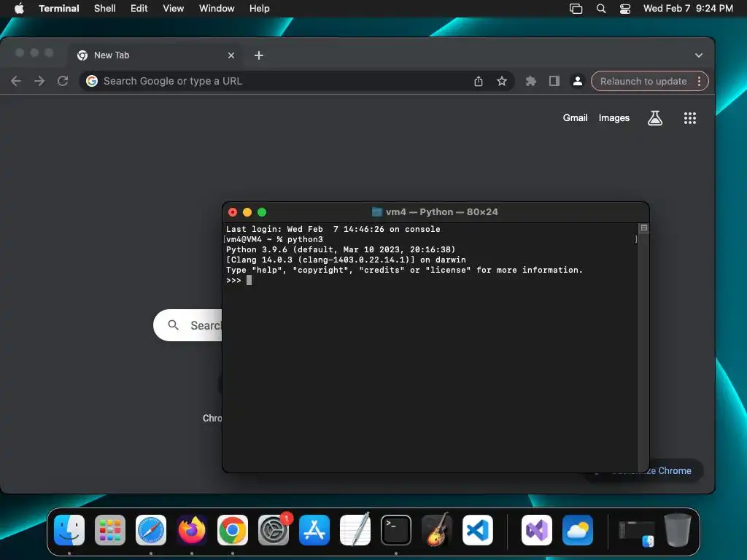Click the Terminal window title text
This screenshot has width=747, height=560.
[441, 212]
